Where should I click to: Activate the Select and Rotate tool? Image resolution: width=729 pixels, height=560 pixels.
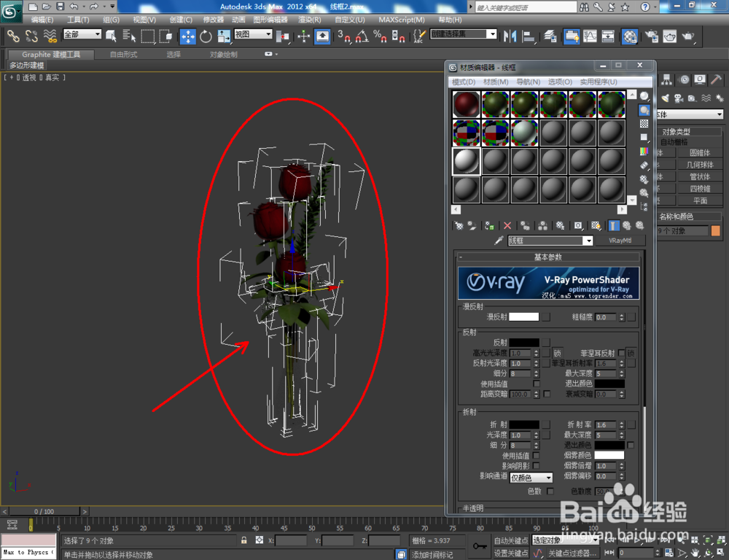206,36
